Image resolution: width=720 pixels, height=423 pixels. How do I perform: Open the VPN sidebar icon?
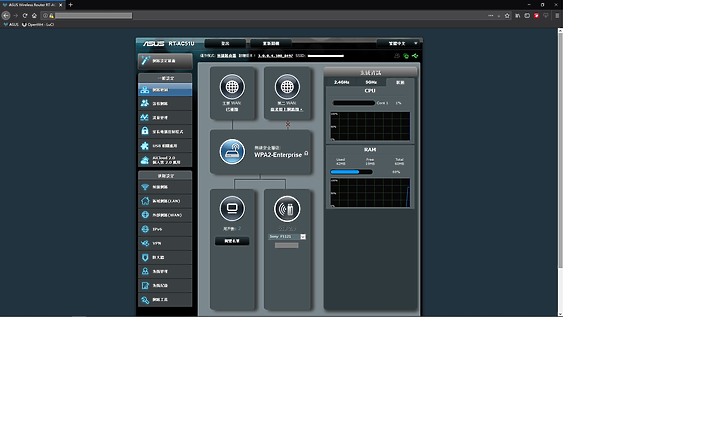coord(145,243)
